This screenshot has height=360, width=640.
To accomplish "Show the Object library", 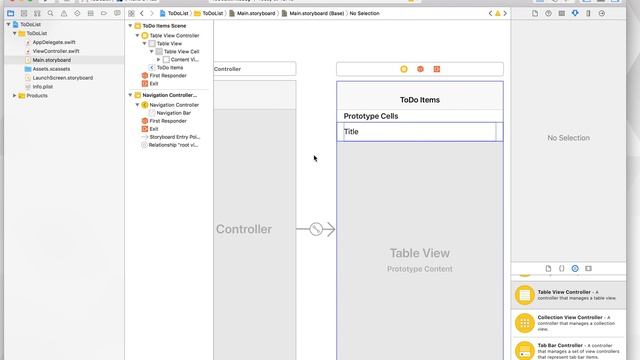I will point(575,269).
